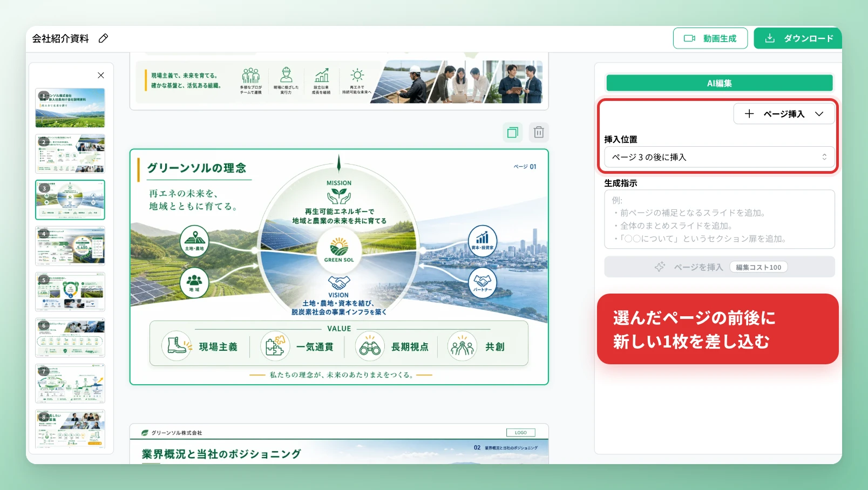Click the 資本・投資家 chart icon on the slide
This screenshot has width=868, height=490.
coord(483,240)
